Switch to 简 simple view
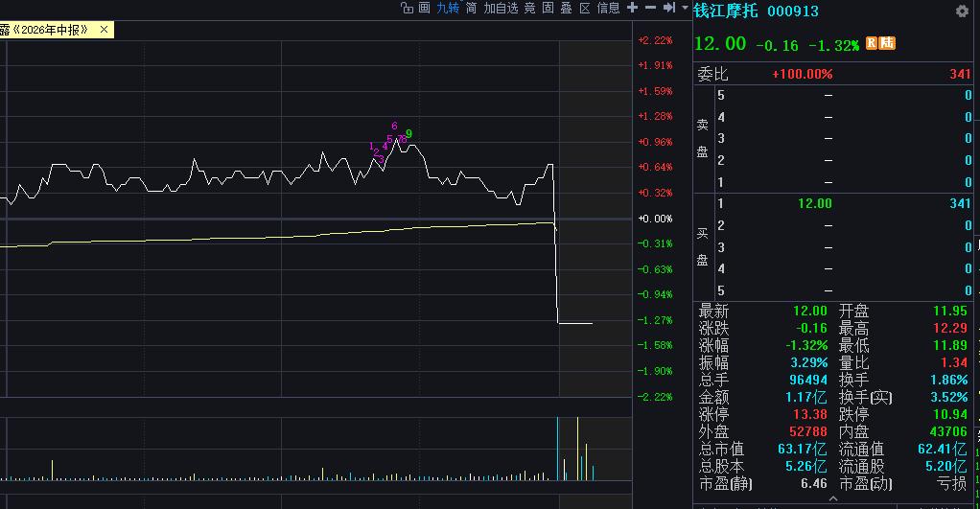This screenshot has width=980, height=509. (471, 8)
